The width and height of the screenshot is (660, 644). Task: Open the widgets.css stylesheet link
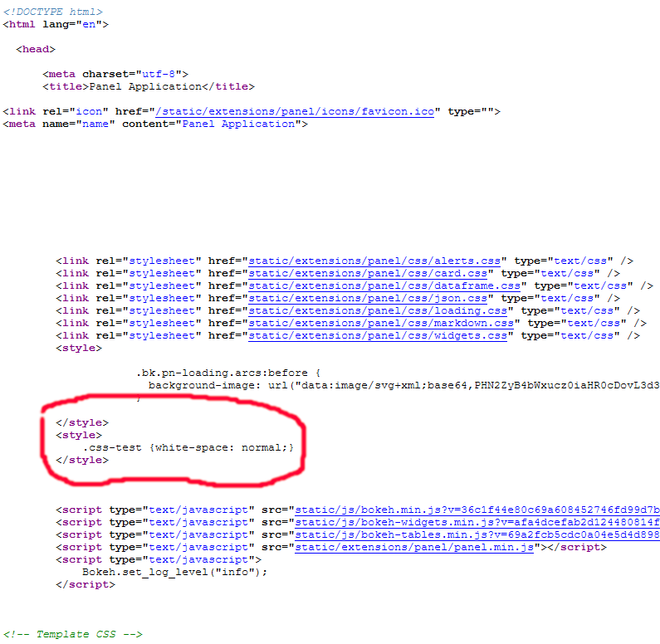click(378, 335)
